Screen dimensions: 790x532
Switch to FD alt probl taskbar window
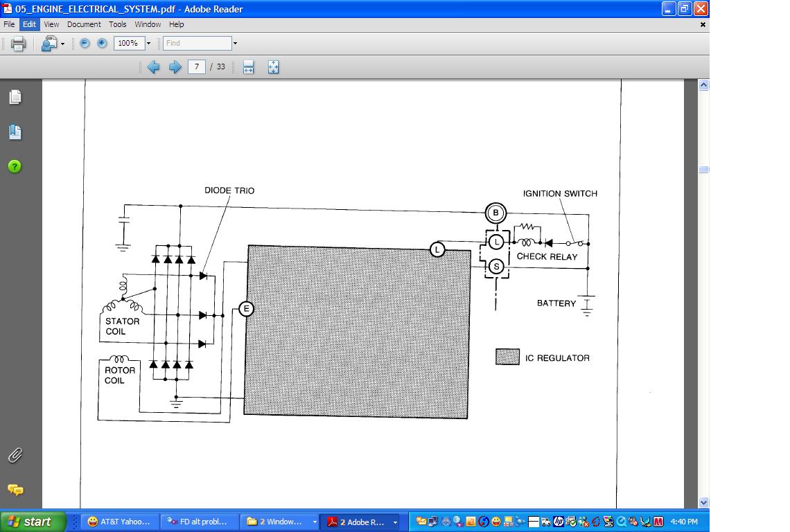tap(200, 522)
